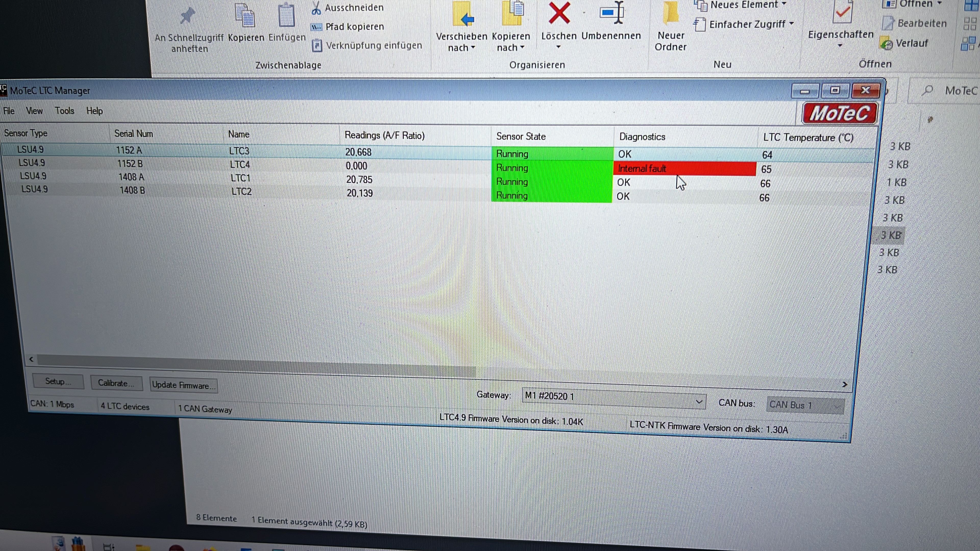Viewport: 980px width, 551px height.
Task: Click the Readings (A/F Ratio) column header
Action: coord(385,135)
